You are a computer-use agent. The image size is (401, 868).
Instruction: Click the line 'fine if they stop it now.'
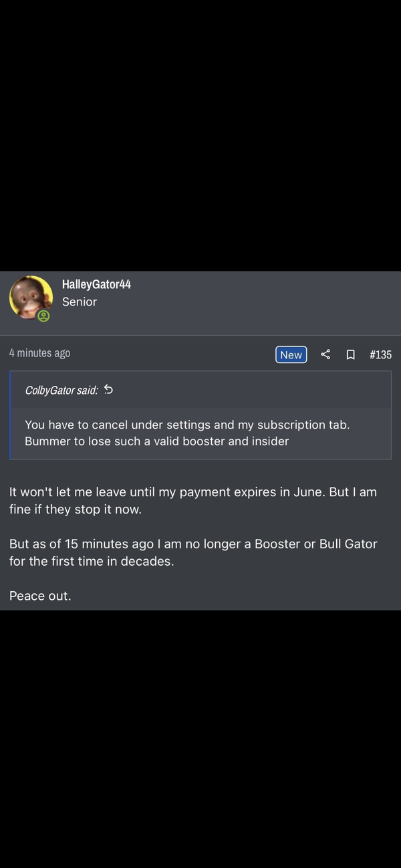pyautogui.click(x=76, y=509)
